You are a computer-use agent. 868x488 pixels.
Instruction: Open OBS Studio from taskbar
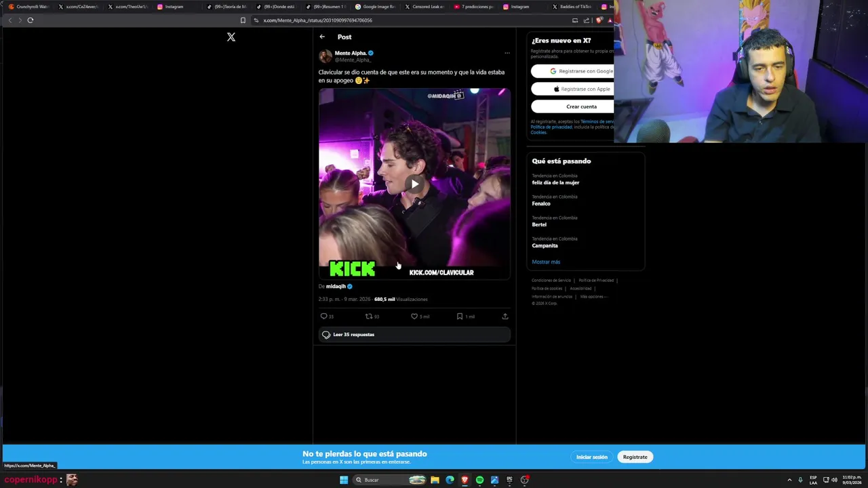(524, 480)
